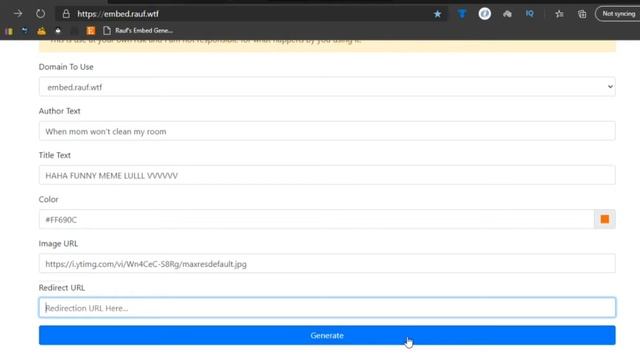Click the address bar URL embed.rauf.wtf

[118, 14]
